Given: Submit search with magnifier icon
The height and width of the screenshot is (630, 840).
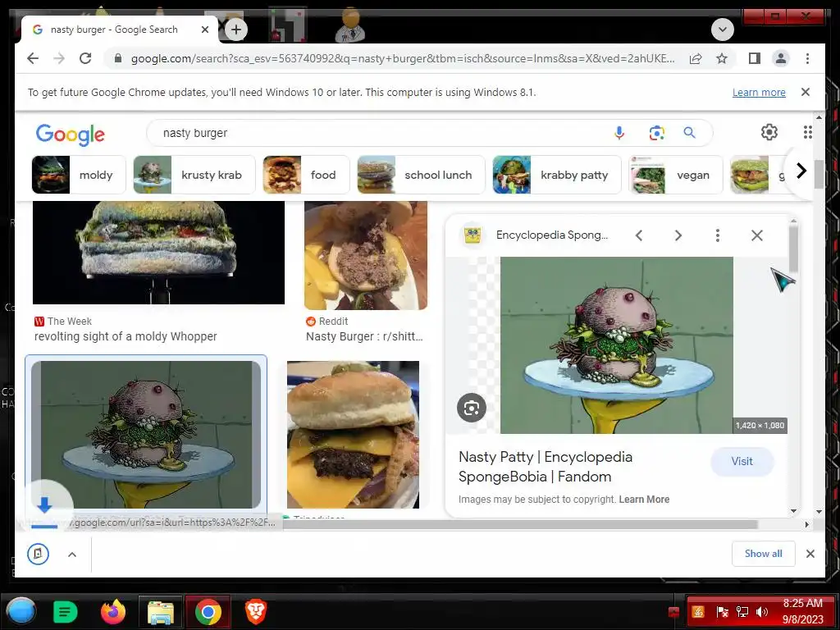Looking at the screenshot, I should [689, 132].
